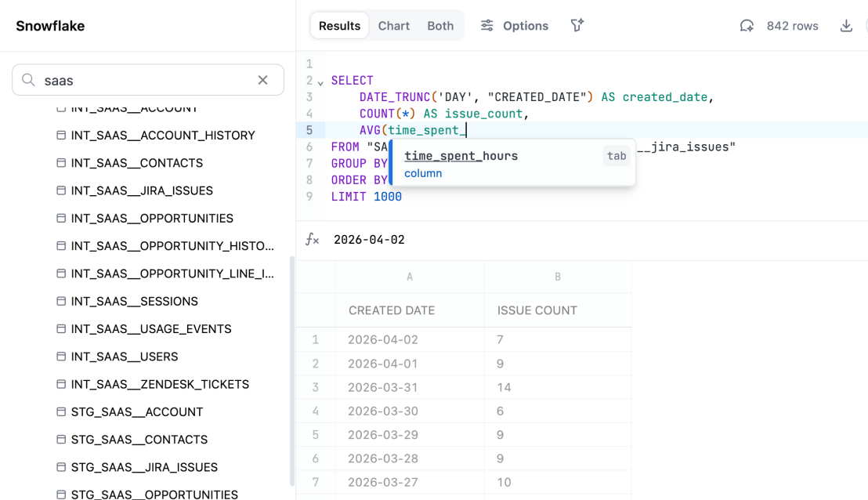Select the Results tab
This screenshot has height=500, width=868.
(x=339, y=25)
